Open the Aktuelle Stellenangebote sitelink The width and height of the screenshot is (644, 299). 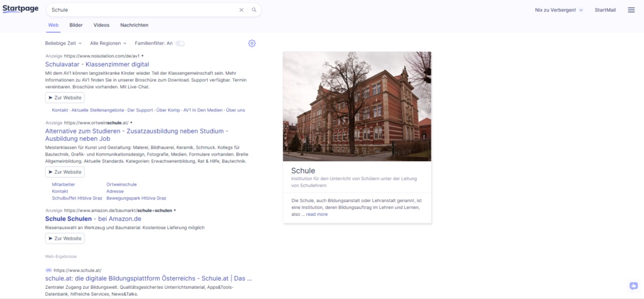pyautogui.click(x=99, y=110)
